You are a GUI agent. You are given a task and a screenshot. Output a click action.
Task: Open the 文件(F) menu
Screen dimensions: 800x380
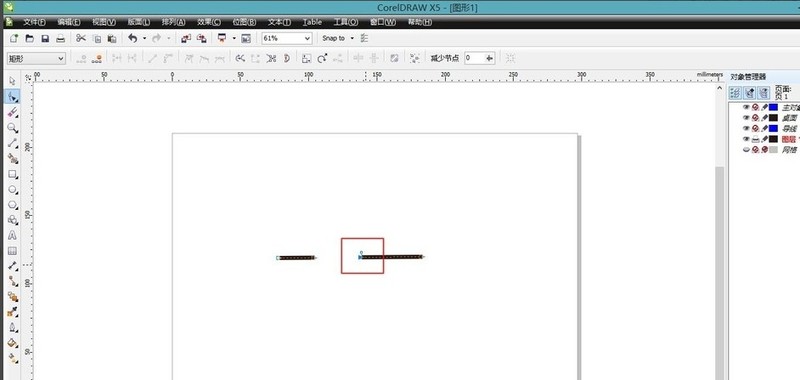click(34, 22)
